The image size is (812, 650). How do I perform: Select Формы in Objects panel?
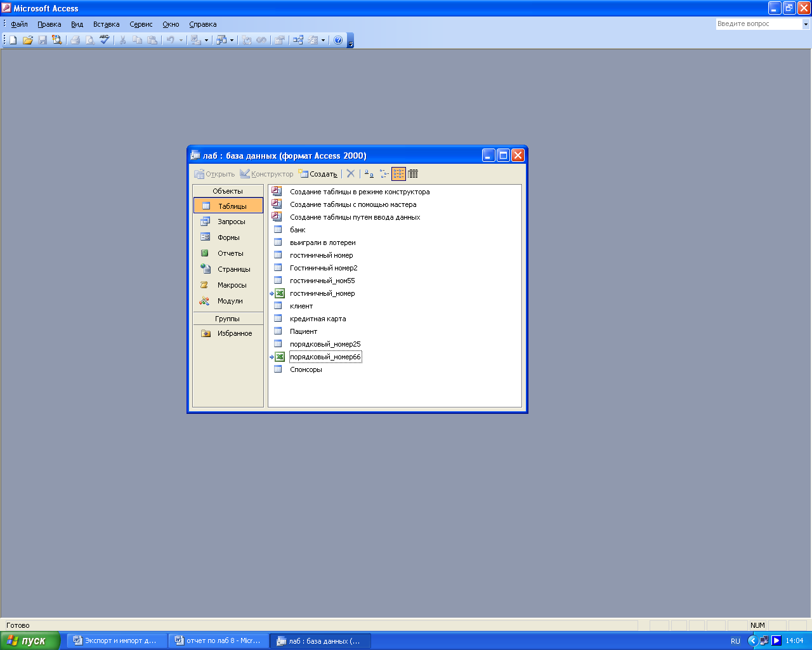pyautogui.click(x=228, y=237)
